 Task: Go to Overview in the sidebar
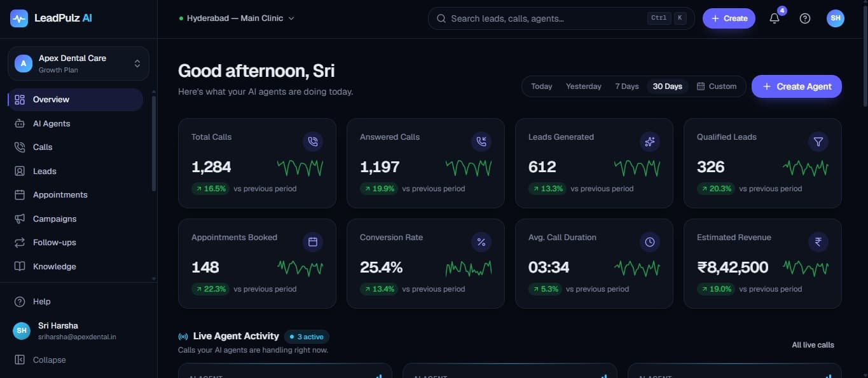75,100
